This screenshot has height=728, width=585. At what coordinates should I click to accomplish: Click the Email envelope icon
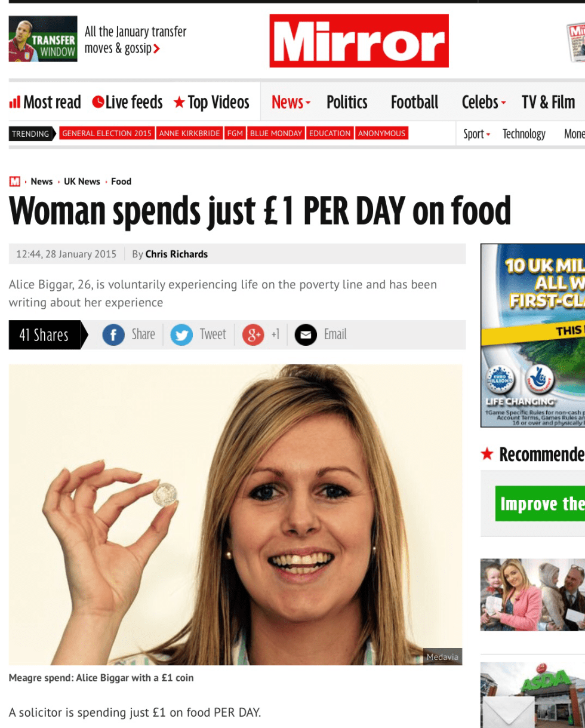tap(306, 335)
